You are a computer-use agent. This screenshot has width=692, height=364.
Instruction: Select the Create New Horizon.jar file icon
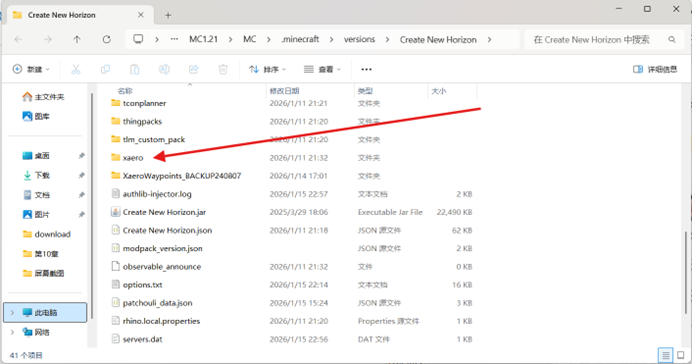click(116, 212)
